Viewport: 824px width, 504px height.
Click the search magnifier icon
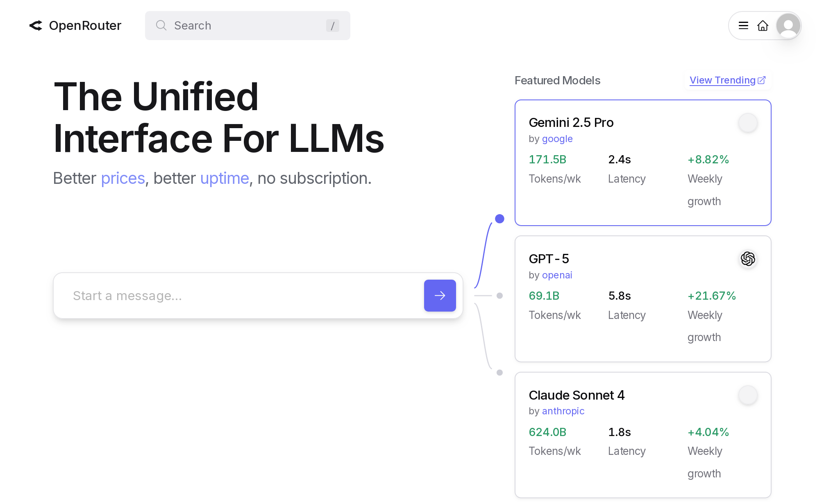click(x=161, y=25)
